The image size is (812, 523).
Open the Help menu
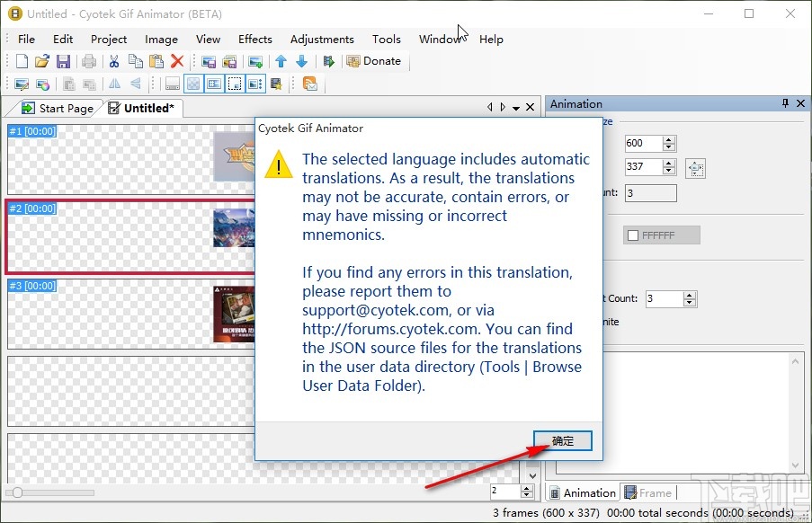(x=491, y=40)
